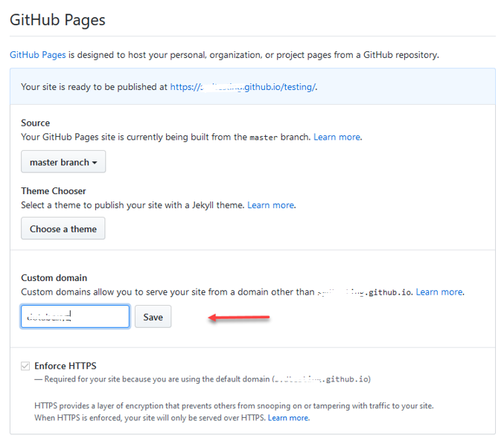Viewport: 504px width, 441px height.
Task: Open Learn more beside Jekyll theme text
Action: click(271, 205)
